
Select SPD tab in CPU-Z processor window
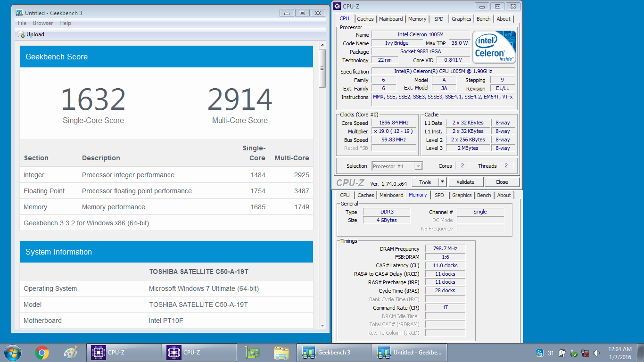tap(438, 19)
